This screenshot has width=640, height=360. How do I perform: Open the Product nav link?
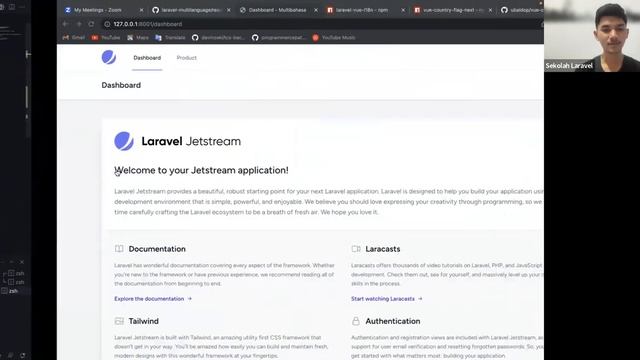click(187, 58)
